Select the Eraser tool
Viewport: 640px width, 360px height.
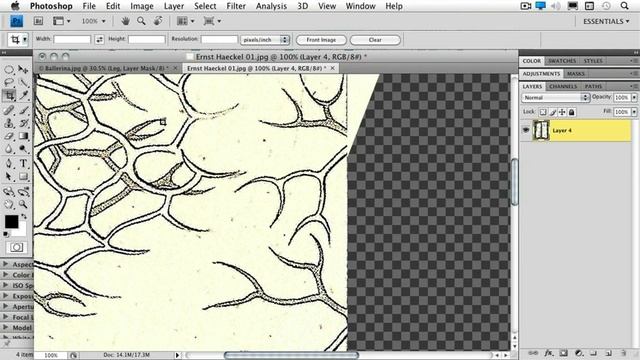9,136
